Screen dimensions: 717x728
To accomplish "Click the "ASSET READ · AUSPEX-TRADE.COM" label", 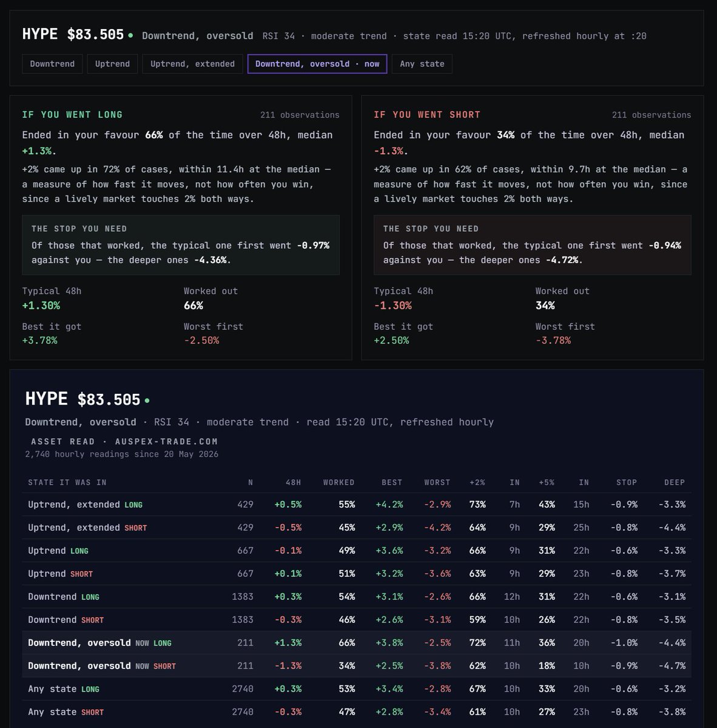I will tap(124, 442).
